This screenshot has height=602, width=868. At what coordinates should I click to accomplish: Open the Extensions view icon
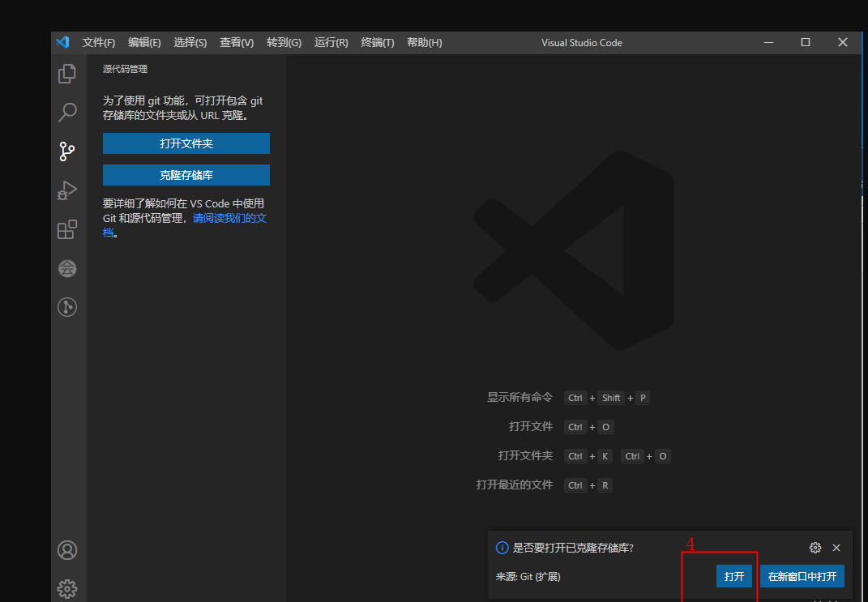(67, 229)
